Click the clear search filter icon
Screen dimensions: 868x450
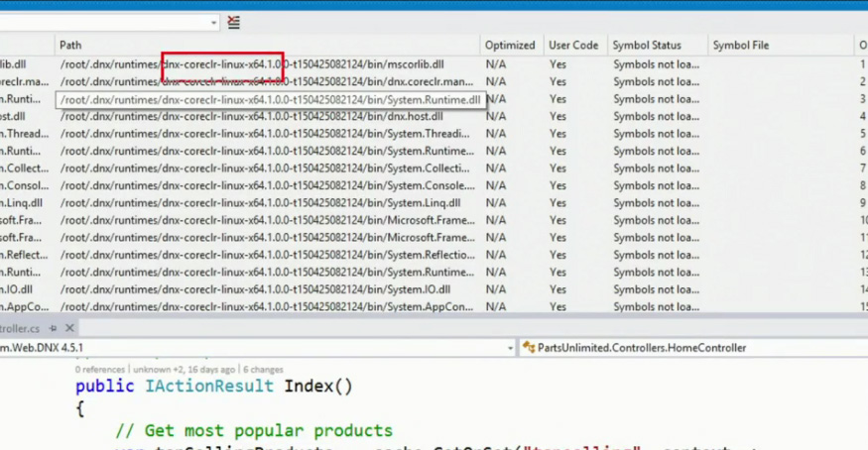click(233, 22)
